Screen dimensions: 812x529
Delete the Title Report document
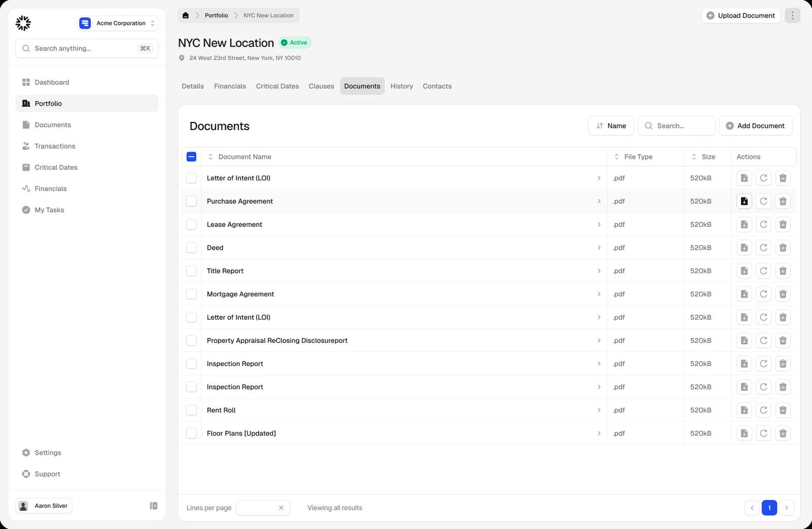pyautogui.click(x=783, y=271)
